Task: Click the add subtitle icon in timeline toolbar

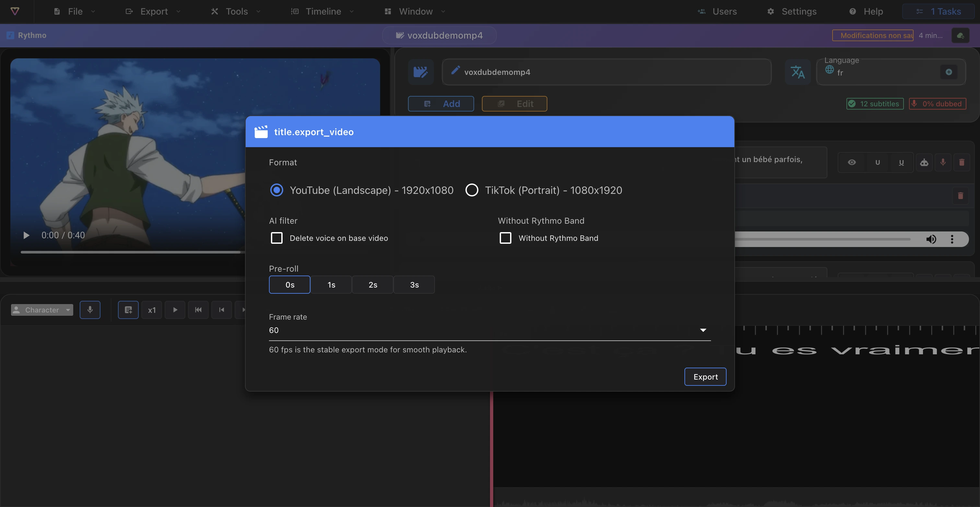Action: (x=128, y=310)
